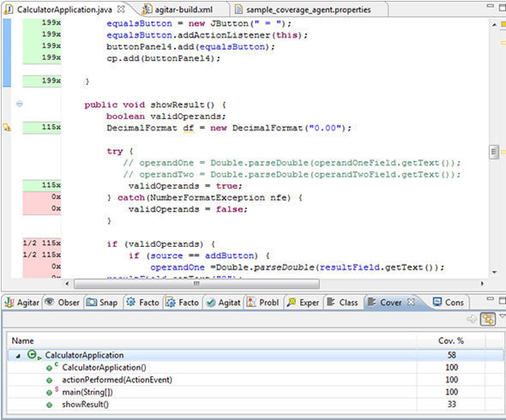Click the editor vertical scroll up arrow
Screen dimensions: 506x420
click(x=494, y=25)
